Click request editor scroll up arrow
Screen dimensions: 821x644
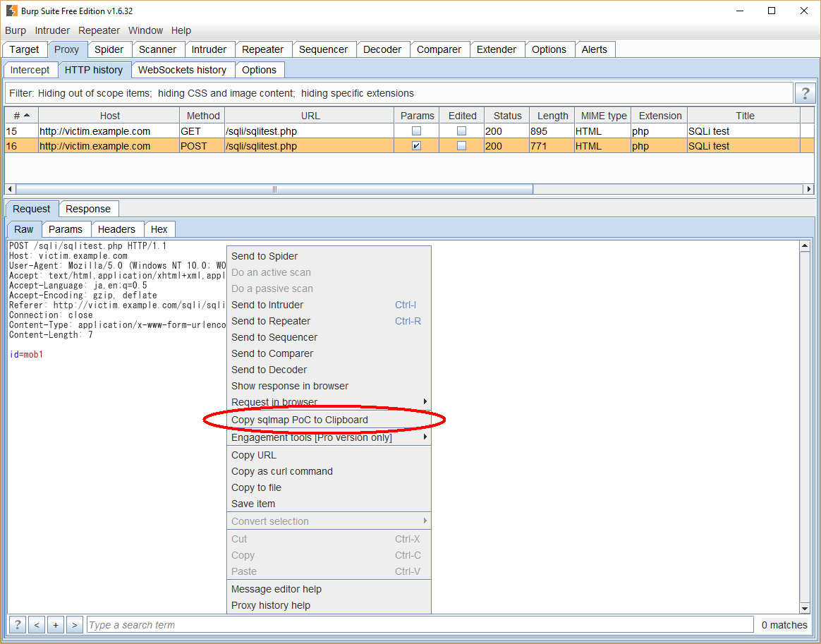click(x=805, y=245)
